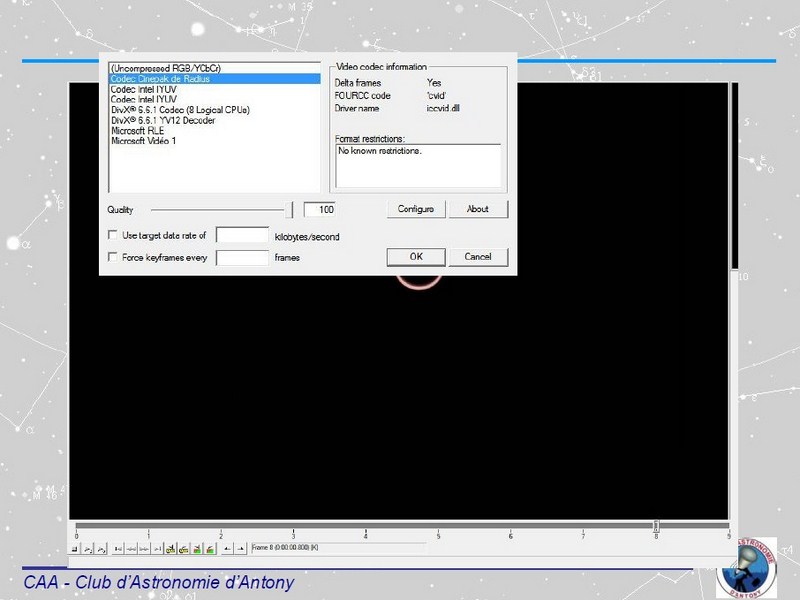The image size is (800, 600).
Task: Click the Quality slider handle
Action: (292, 210)
